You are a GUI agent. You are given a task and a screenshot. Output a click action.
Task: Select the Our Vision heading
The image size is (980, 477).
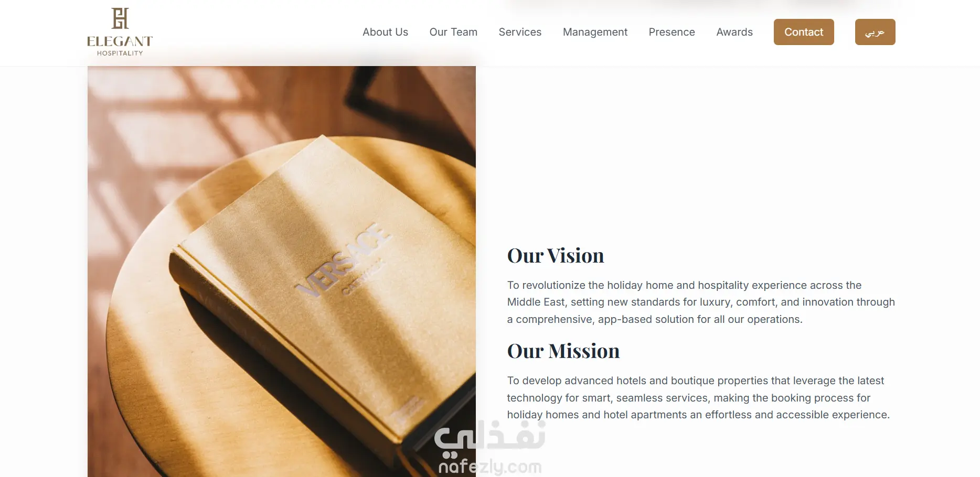coord(556,256)
